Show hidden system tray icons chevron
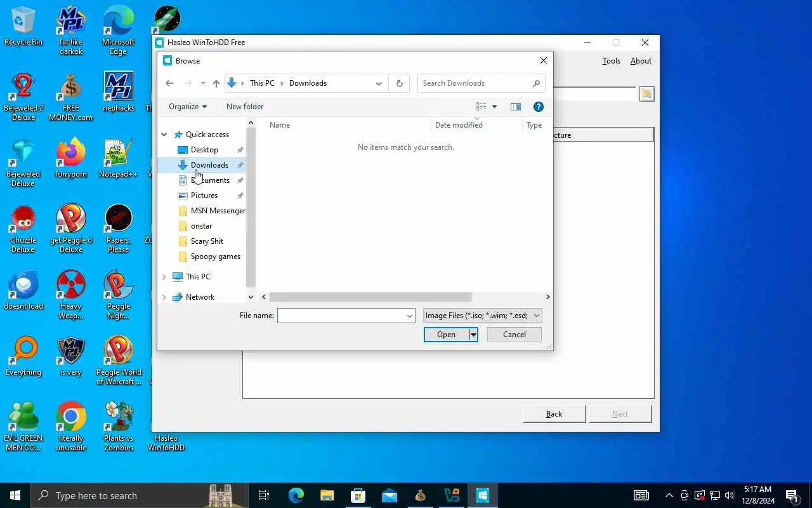Viewport: 812px width, 508px height. [x=669, y=495]
